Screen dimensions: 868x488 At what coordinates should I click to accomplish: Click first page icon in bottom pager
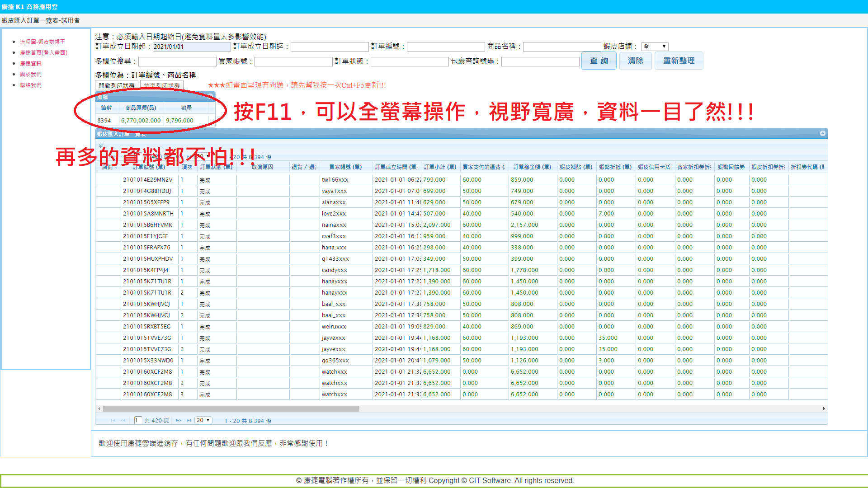[113, 421]
